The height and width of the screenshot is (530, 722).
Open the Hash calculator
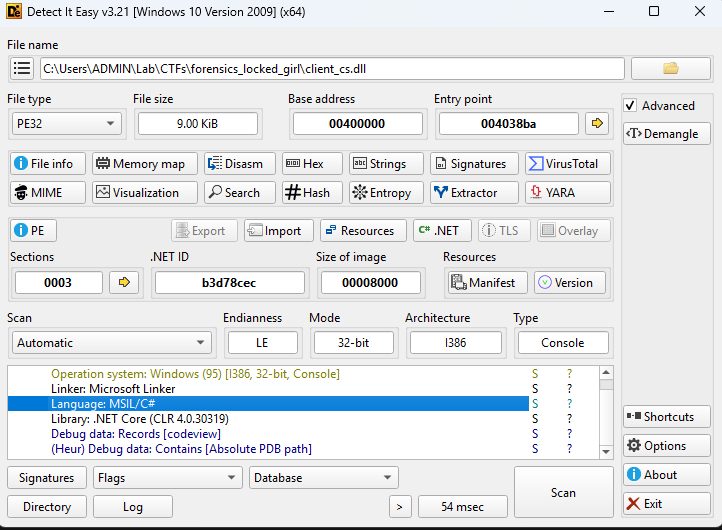point(312,192)
